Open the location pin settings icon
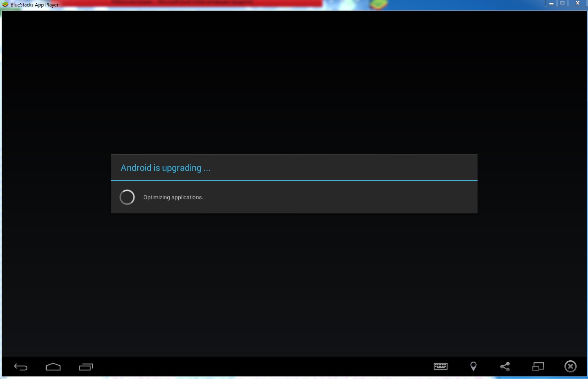The width and height of the screenshot is (588, 379). 473,366
